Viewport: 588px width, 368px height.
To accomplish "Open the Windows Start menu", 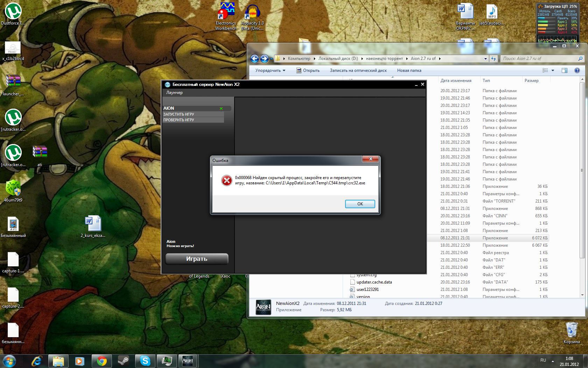I will (9, 361).
